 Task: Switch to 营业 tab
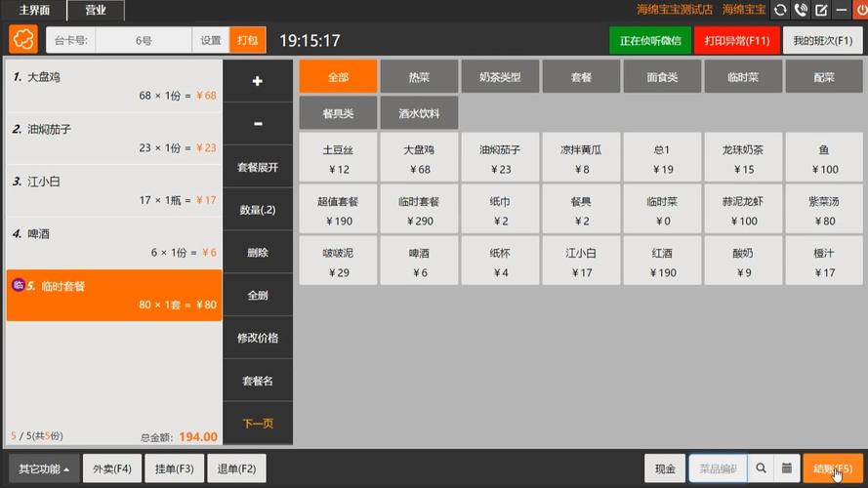click(96, 10)
